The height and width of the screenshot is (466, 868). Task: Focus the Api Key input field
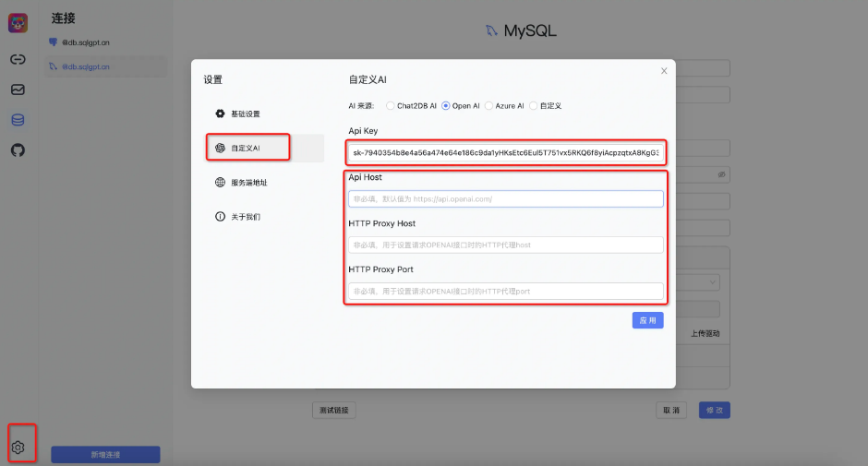coord(505,153)
